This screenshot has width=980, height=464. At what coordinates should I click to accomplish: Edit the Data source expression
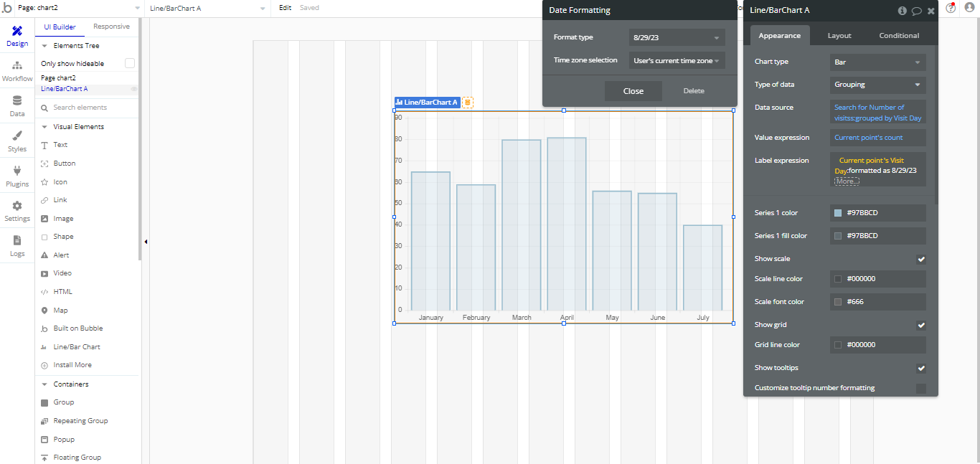tap(878, 113)
